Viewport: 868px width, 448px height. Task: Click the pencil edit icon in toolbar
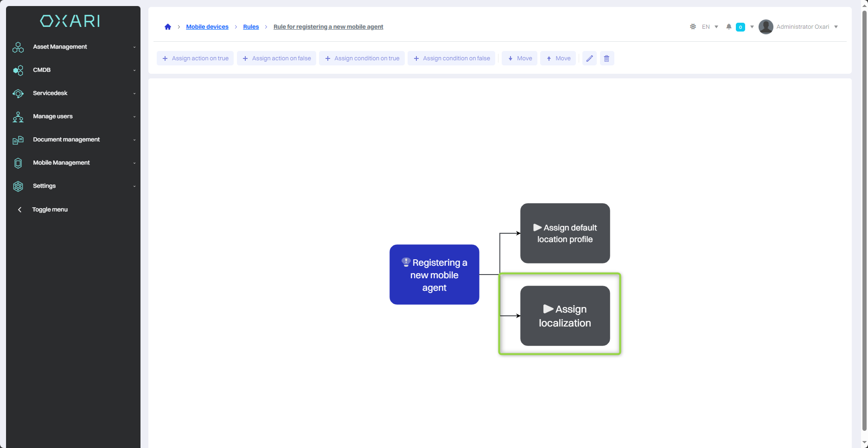589,58
